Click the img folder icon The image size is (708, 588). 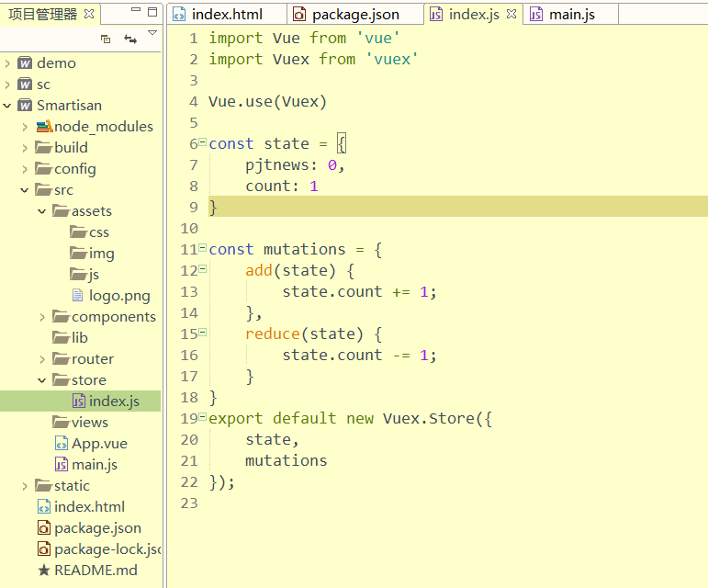79,253
